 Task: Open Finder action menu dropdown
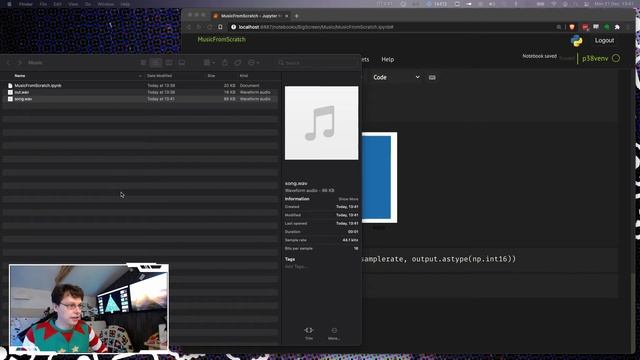point(253,63)
